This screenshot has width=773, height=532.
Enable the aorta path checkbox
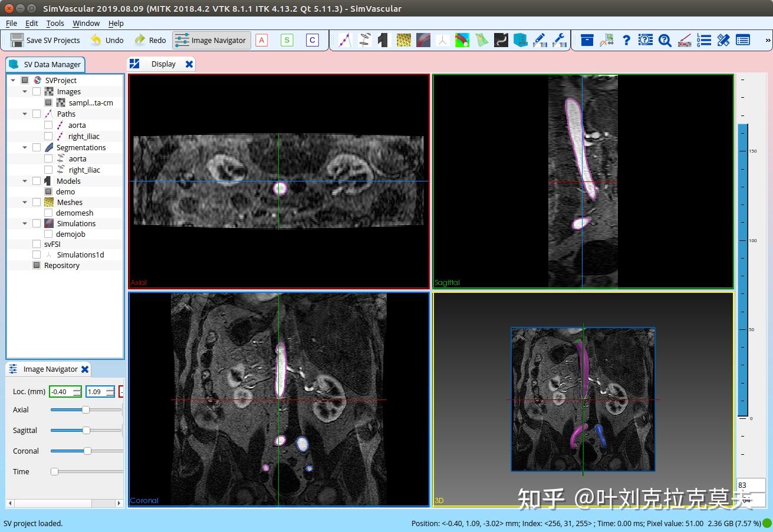click(x=48, y=125)
